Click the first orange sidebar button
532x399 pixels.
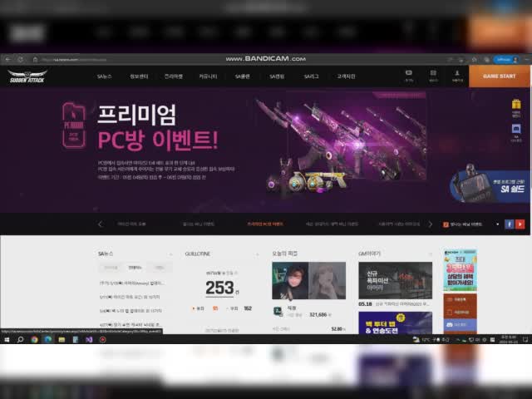click(460, 300)
